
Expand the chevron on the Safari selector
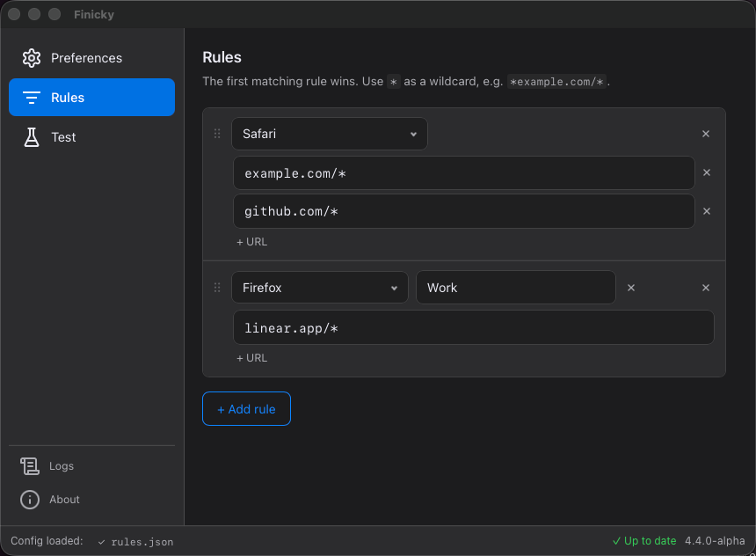413,134
